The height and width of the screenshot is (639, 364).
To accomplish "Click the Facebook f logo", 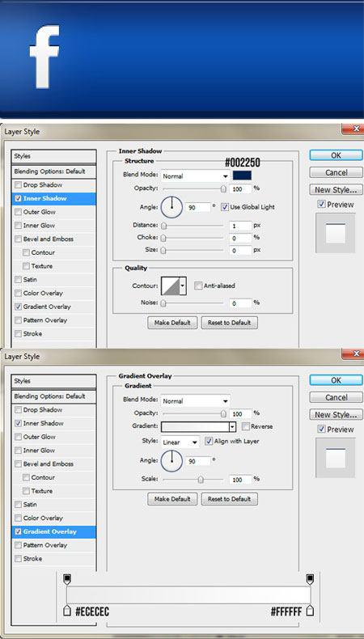I will [x=44, y=57].
